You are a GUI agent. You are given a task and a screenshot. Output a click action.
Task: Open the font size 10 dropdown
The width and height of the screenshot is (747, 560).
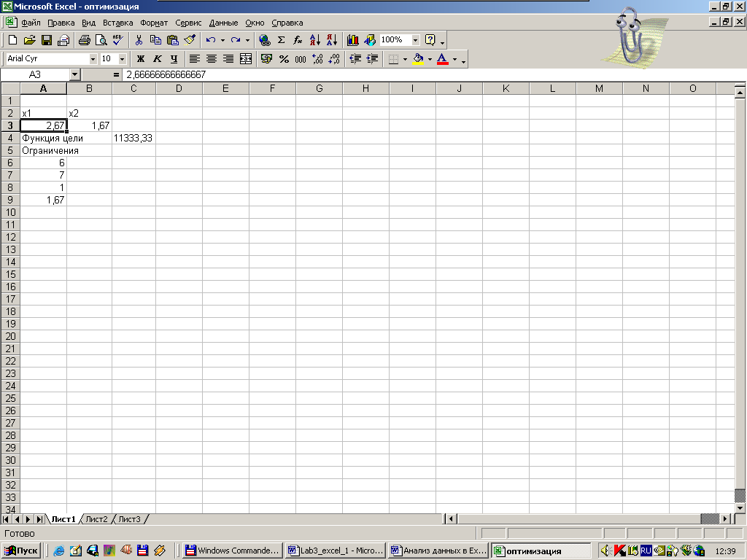123,59
